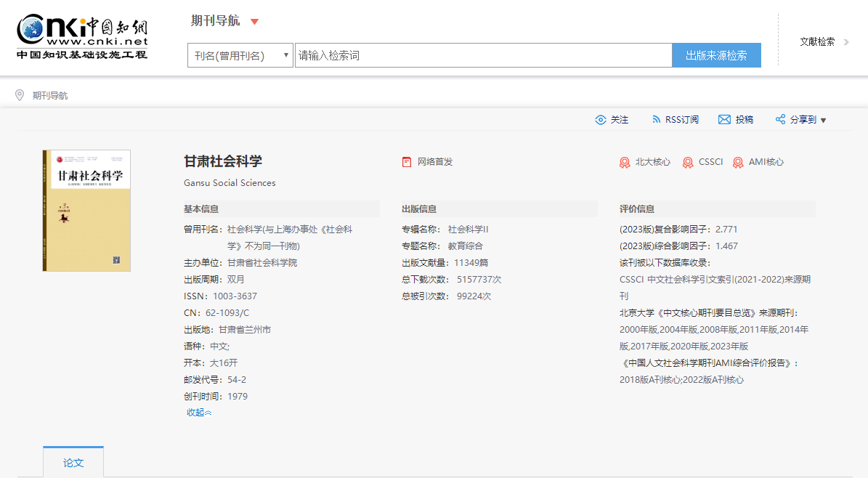Click the 期刊导航 breadcrumb link
868x478 pixels.
[50, 95]
